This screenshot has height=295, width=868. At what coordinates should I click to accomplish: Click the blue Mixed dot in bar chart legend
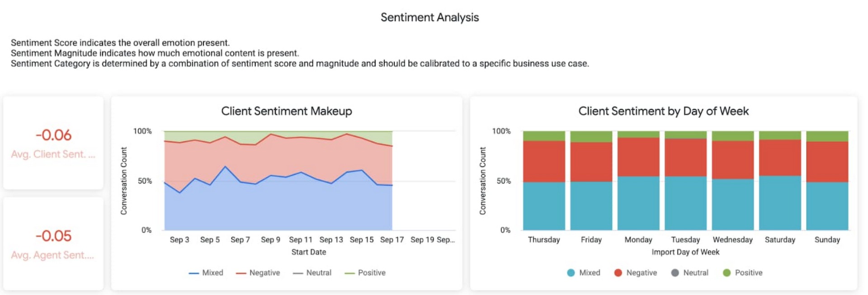coord(571,273)
